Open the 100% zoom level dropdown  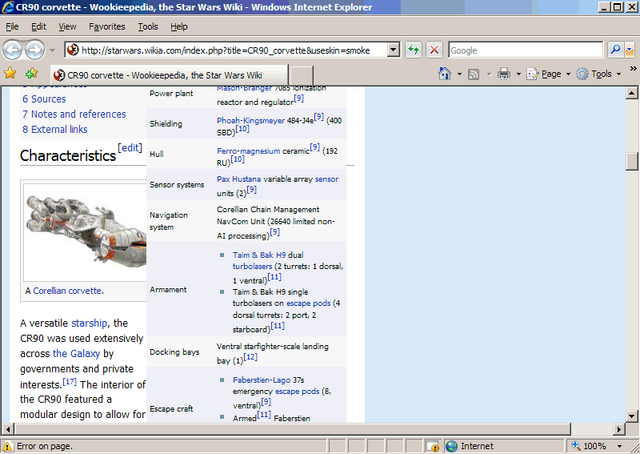click(620, 446)
